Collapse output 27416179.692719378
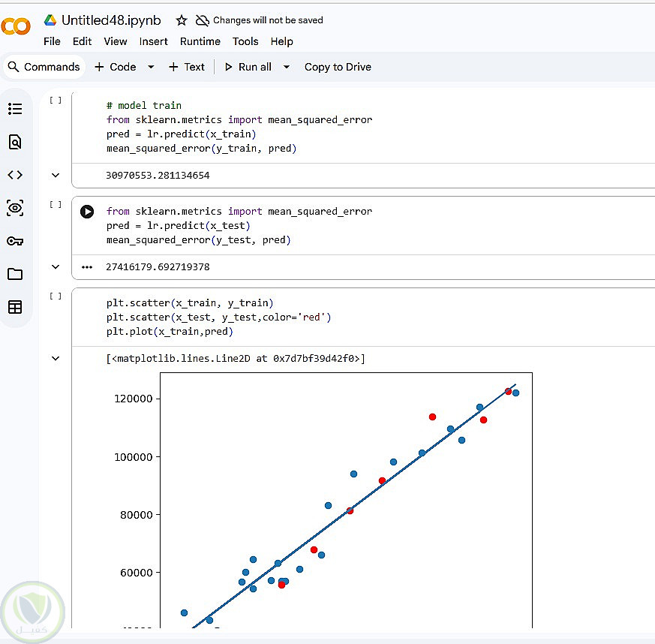The image size is (655, 644). tap(55, 266)
